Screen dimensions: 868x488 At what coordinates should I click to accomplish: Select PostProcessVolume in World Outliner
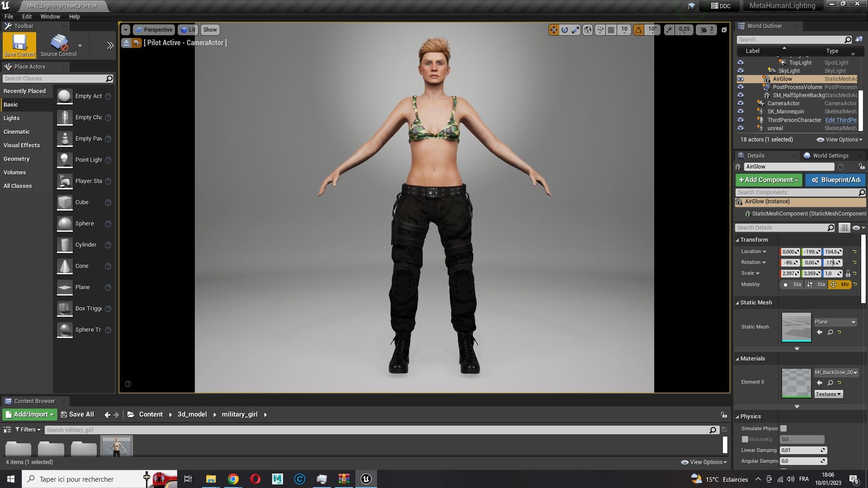[797, 87]
